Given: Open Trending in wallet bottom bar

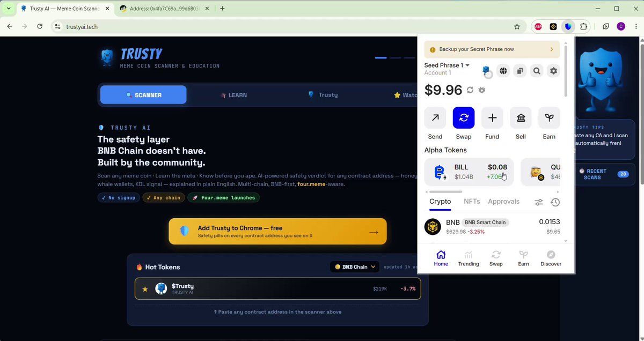Looking at the screenshot, I should click(469, 258).
